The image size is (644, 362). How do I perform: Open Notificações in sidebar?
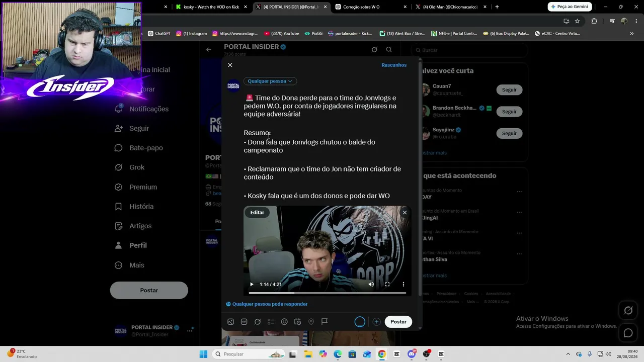(142, 109)
